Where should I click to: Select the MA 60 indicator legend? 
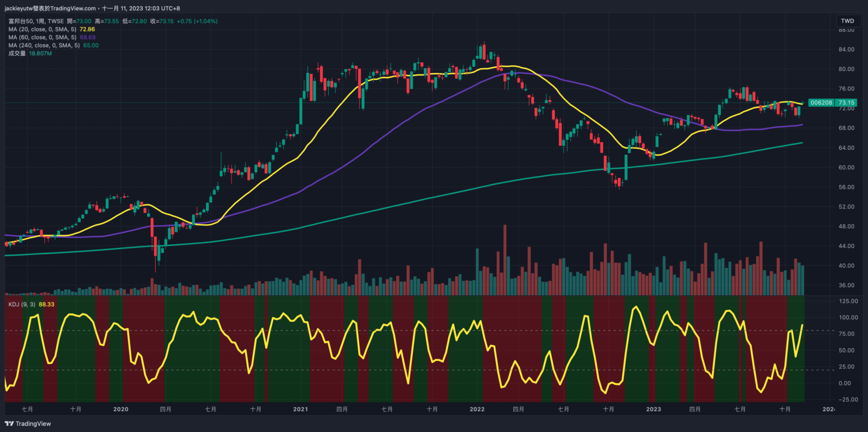coord(42,37)
